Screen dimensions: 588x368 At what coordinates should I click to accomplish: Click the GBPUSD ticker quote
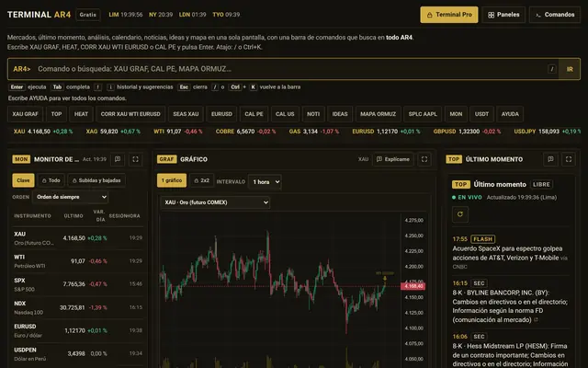click(467, 132)
